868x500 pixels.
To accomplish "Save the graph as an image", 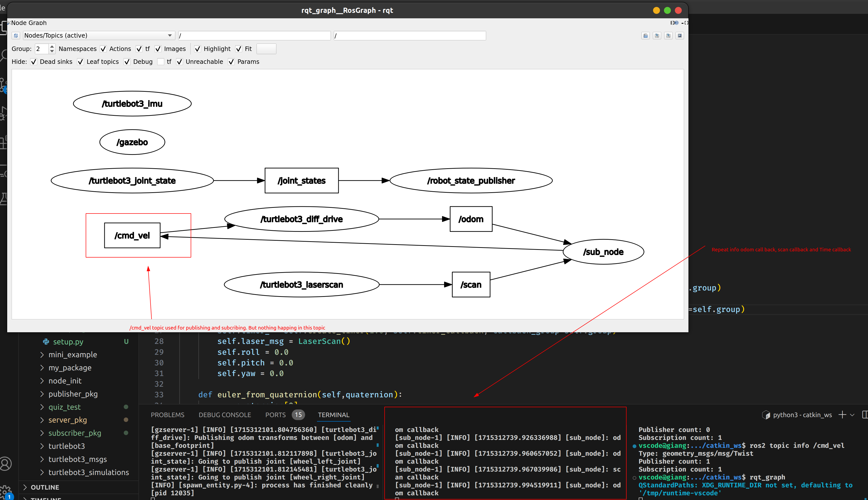I will (x=679, y=35).
